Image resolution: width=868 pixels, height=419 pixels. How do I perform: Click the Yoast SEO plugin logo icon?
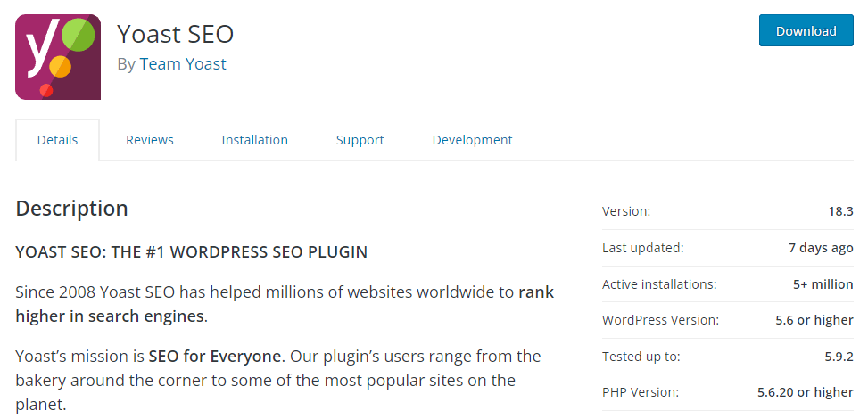[58, 57]
